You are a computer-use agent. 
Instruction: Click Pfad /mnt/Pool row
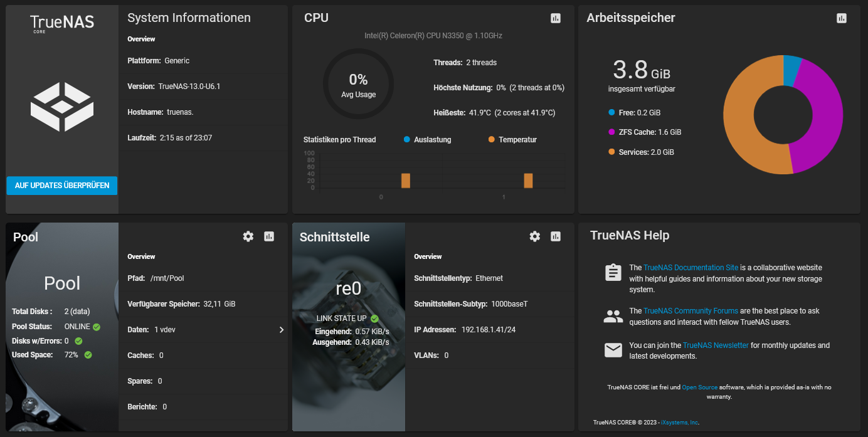tap(203, 278)
